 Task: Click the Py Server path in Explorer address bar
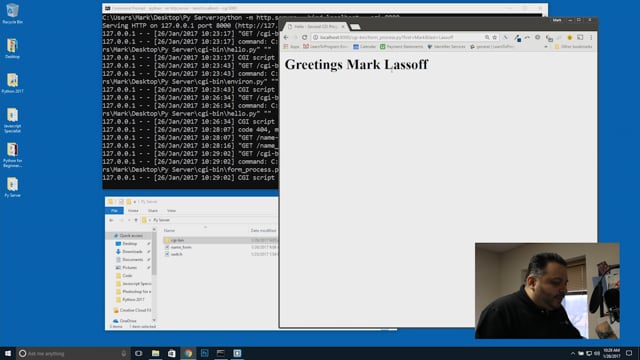click(x=162, y=220)
